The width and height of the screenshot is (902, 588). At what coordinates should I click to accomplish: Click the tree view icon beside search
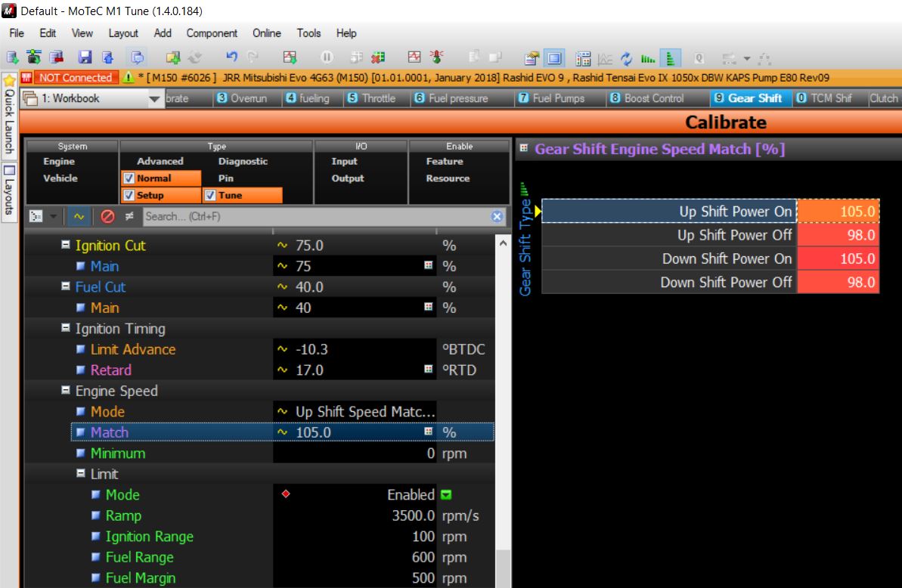pyautogui.click(x=36, y=217)
